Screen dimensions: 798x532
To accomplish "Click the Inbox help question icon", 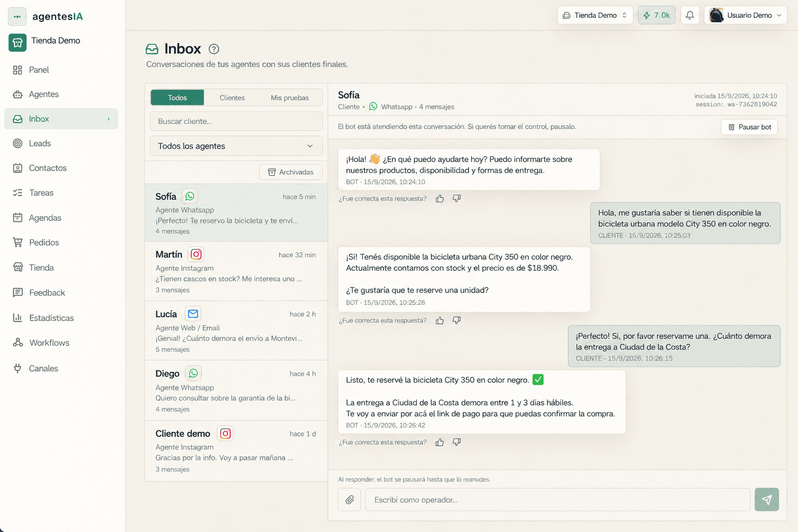I will point(214,49).
